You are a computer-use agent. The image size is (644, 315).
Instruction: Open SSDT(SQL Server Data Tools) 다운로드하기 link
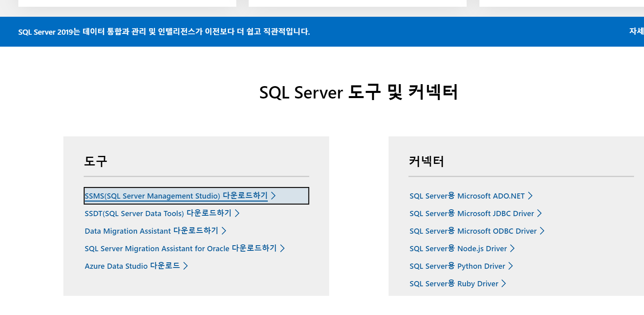[x=162, y=213]
